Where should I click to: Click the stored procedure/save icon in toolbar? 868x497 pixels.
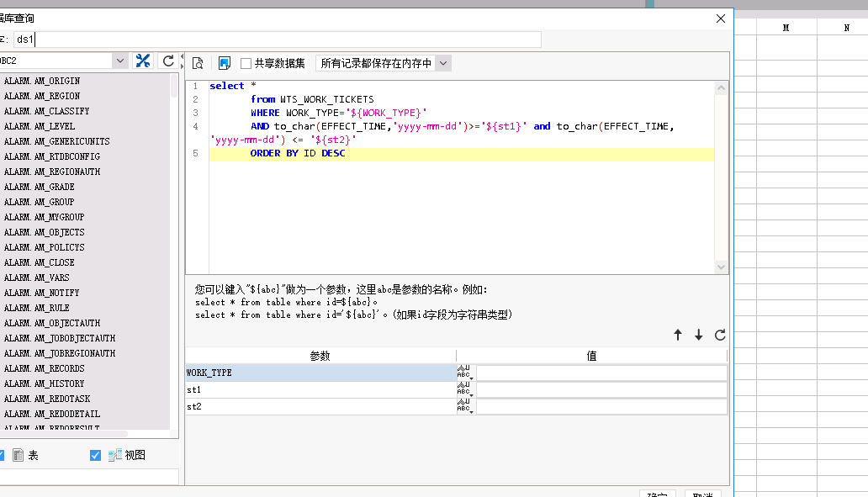tap(225, 64)
